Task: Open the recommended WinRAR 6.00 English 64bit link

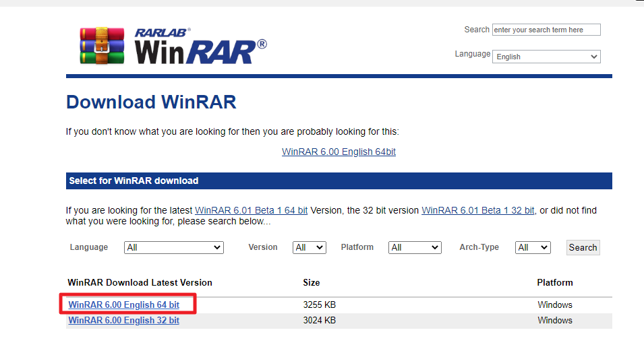Action: [339, 152]
